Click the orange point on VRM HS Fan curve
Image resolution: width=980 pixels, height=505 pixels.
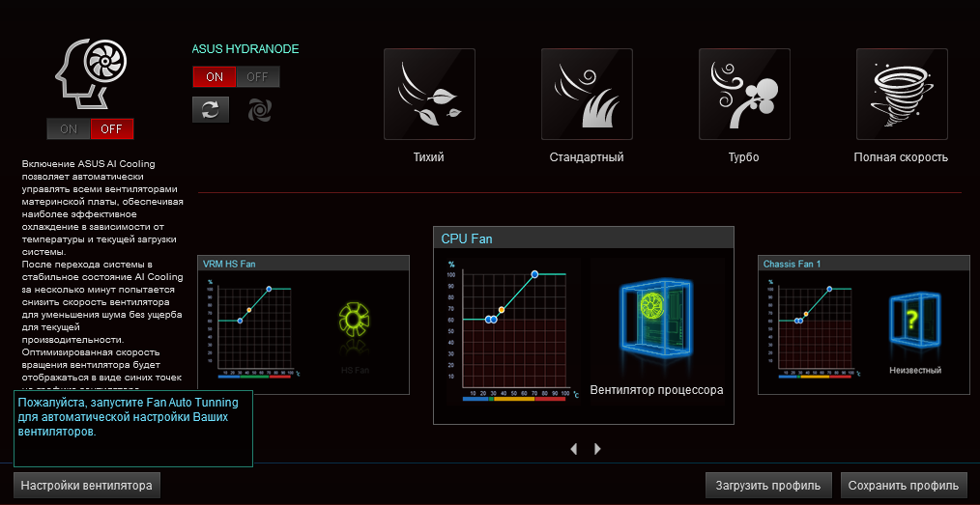tap(248, 310)
